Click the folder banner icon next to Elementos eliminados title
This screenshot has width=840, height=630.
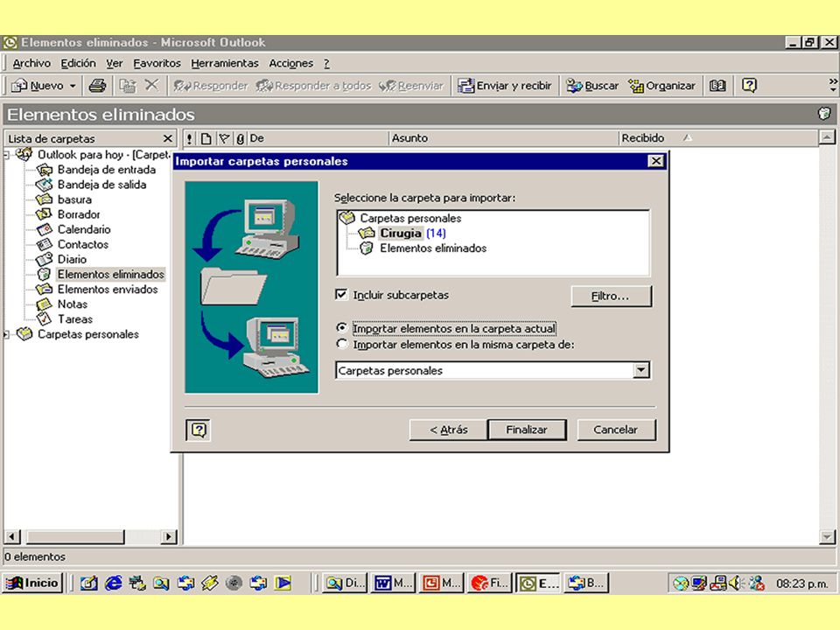[x=824, y=114]
